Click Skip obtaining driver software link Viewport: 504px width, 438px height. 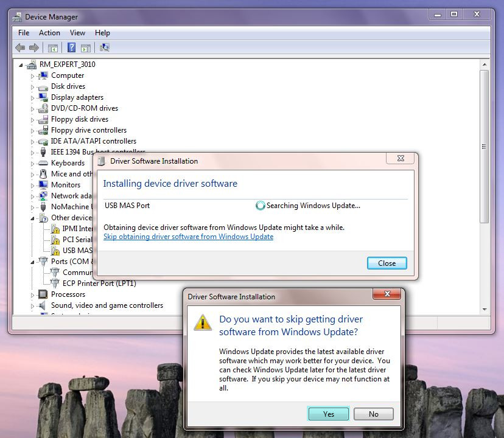click(x=188, y=237)
